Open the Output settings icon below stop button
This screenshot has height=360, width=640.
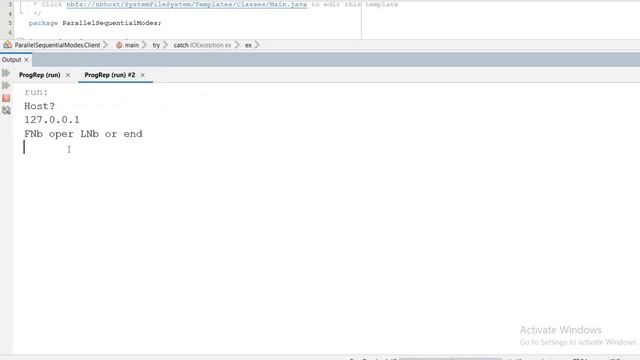[x=6, y=110]
